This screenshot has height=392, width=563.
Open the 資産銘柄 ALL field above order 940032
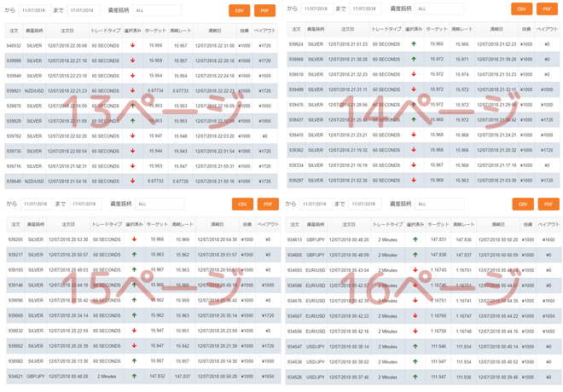(x=157, y=10)
